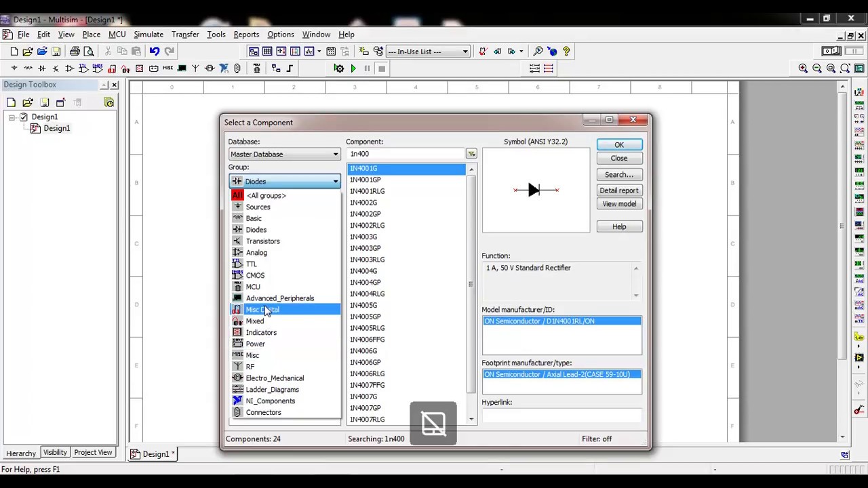Image resolution: width=868 pixels, height=488 pixels.
Task: Select Design1 child item in tree
Action: tap(57, 129)
